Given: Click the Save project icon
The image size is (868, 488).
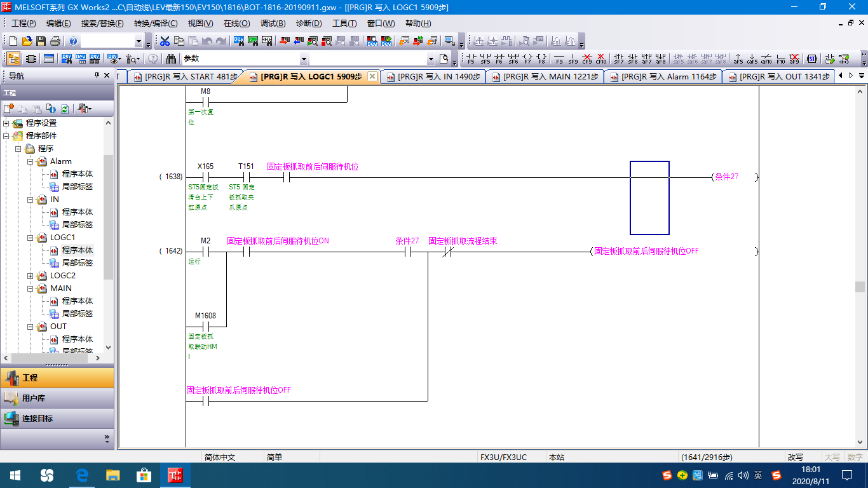Looking at the screenshot, I should click(x=41, y=41).
